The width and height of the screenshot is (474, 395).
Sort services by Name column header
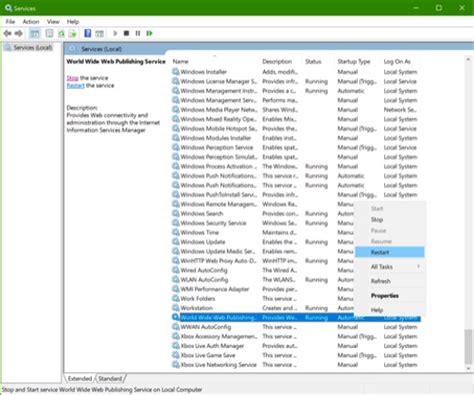click(180, 62)
